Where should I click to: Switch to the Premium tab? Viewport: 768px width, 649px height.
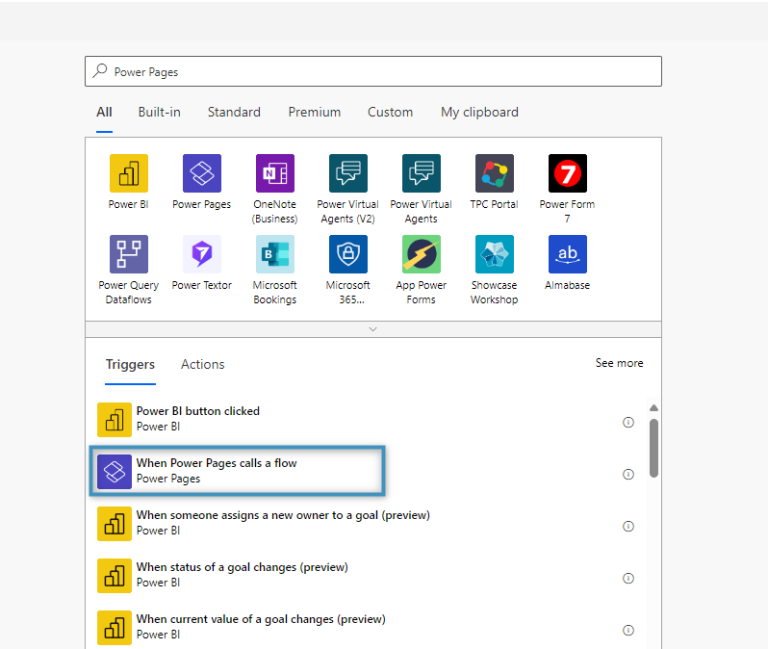point(314,112)
